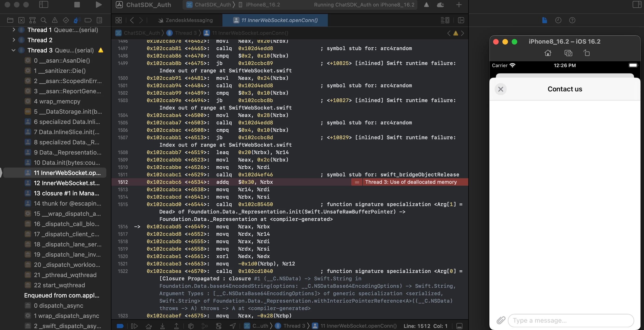This screenshot has height=330, width=644.
Task: Click Continue program execution in debug bar
Action: click(134, 326)
